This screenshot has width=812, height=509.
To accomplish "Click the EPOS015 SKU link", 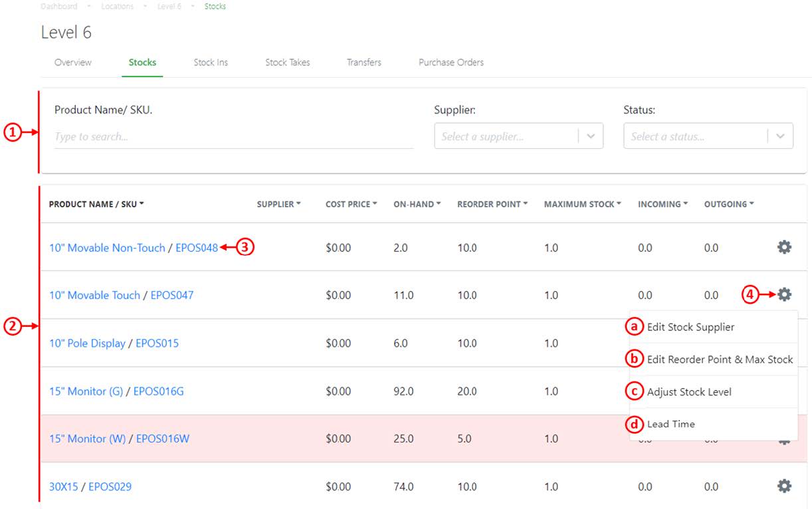I will coord(157,344).
